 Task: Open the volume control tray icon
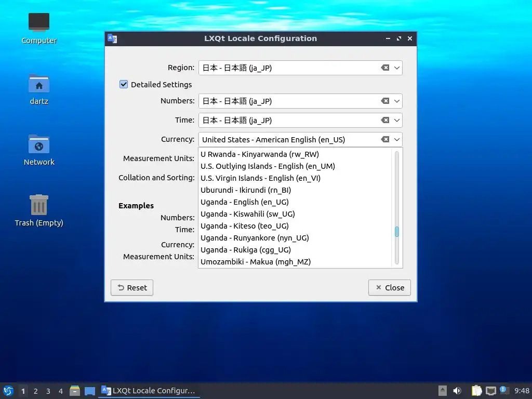(x=457, y=391)
